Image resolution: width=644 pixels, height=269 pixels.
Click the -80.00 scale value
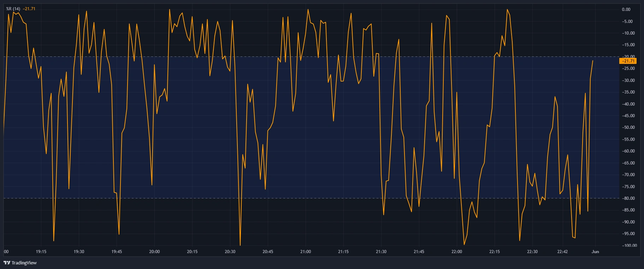627,198
